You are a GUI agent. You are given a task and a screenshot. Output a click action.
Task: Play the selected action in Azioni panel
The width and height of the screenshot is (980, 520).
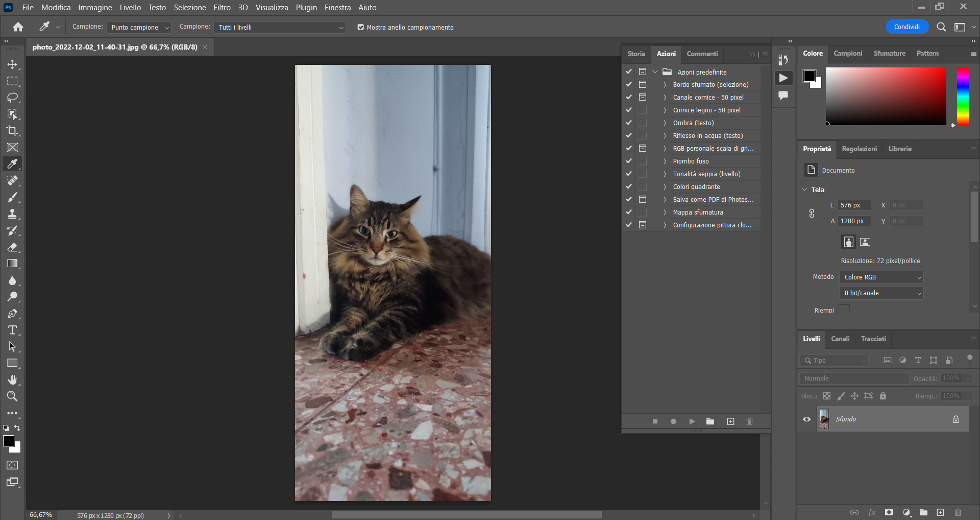[x=692, y=421]
